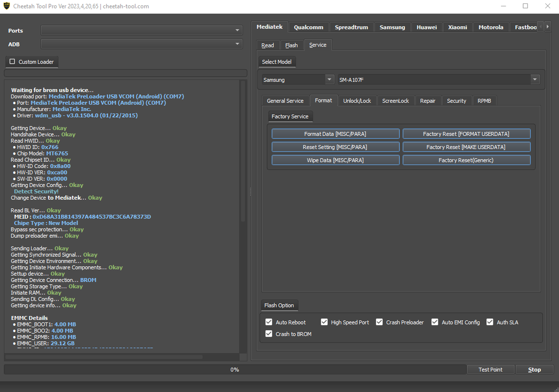The image size is (559, 392).
Task: Click the Cheetah Tool shield icon
Action: point(6,6)
